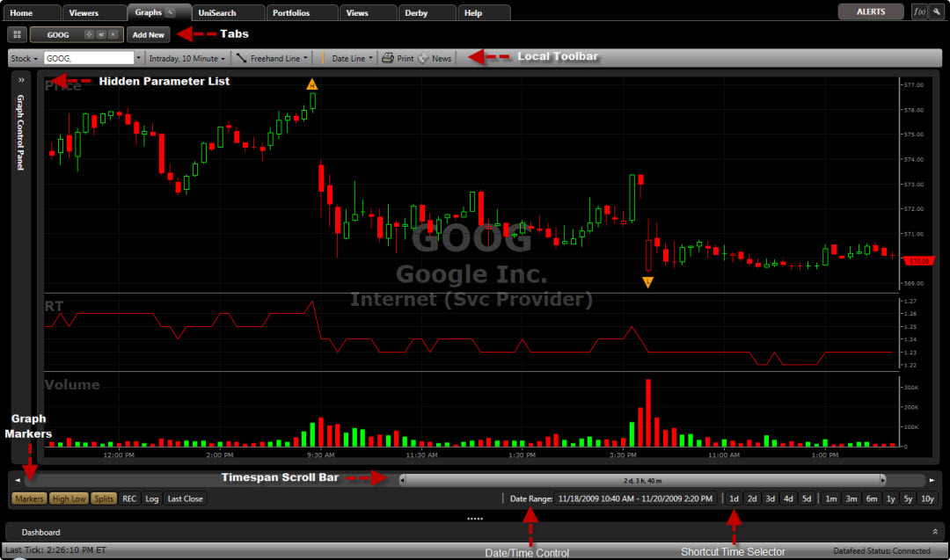
Task: Close the GOOG graph tab
Action: coord(113,34)
